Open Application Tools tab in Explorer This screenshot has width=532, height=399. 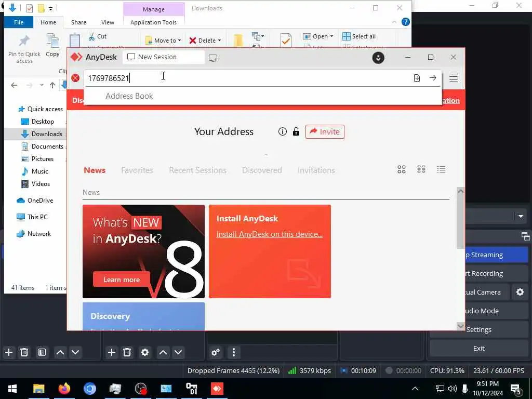pos(153,22)
